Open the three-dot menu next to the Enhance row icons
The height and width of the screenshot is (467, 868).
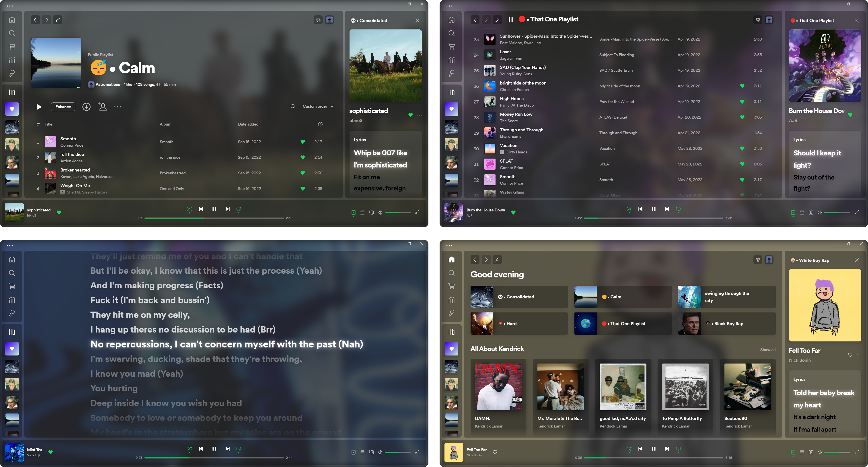[x=118, y=107]
